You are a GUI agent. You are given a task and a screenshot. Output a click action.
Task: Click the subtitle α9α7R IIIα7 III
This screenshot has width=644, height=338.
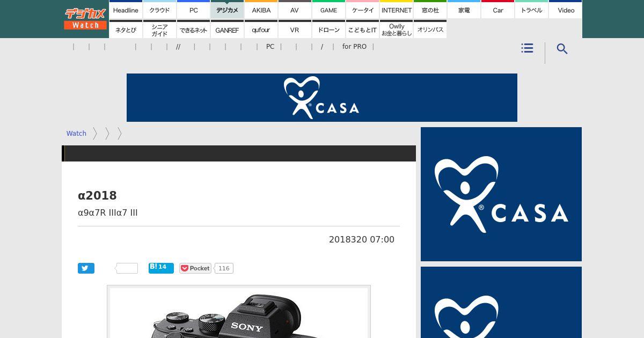108,212
